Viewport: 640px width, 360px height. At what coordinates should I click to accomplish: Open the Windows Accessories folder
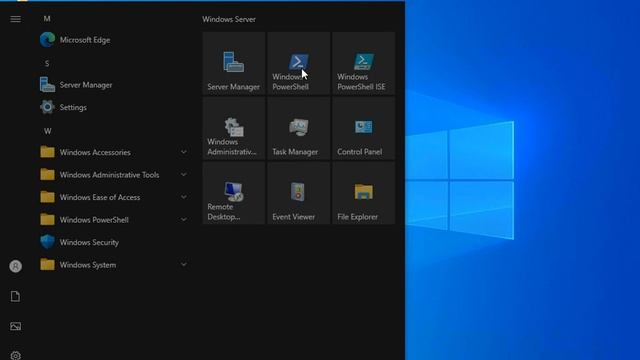(x=114, y=152)
